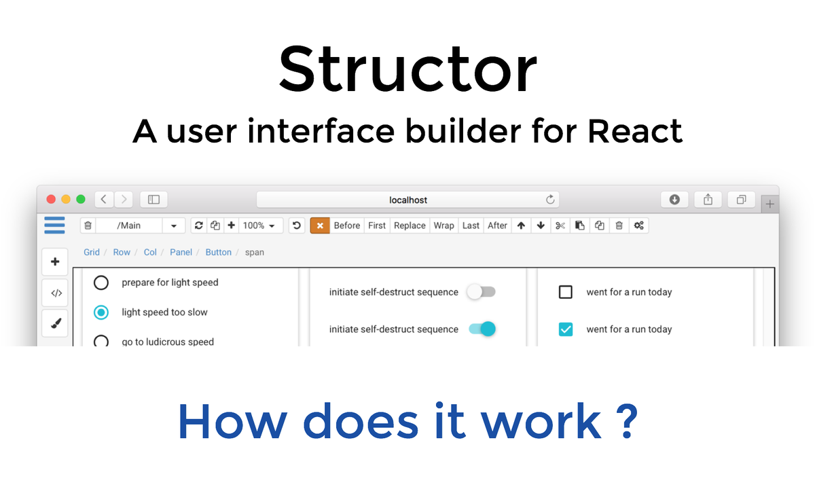Click the delete trash icon near gears

point(619,226)
